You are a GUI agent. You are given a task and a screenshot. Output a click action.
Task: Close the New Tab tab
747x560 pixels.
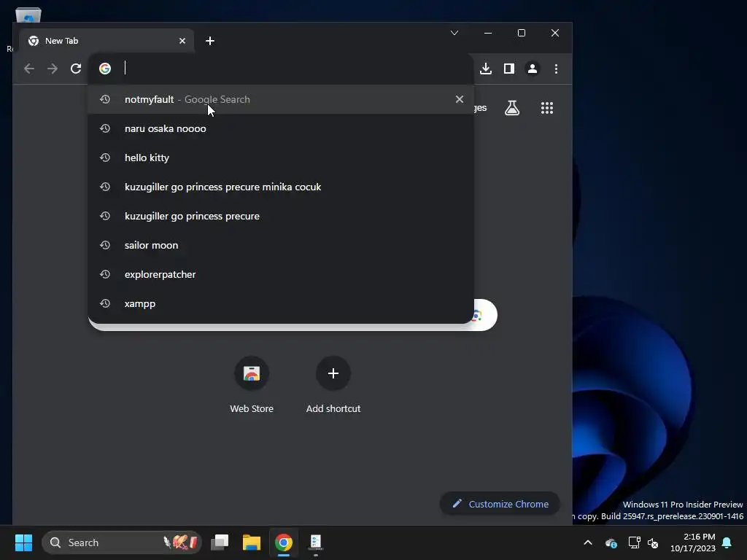click(x=182, y=41)
